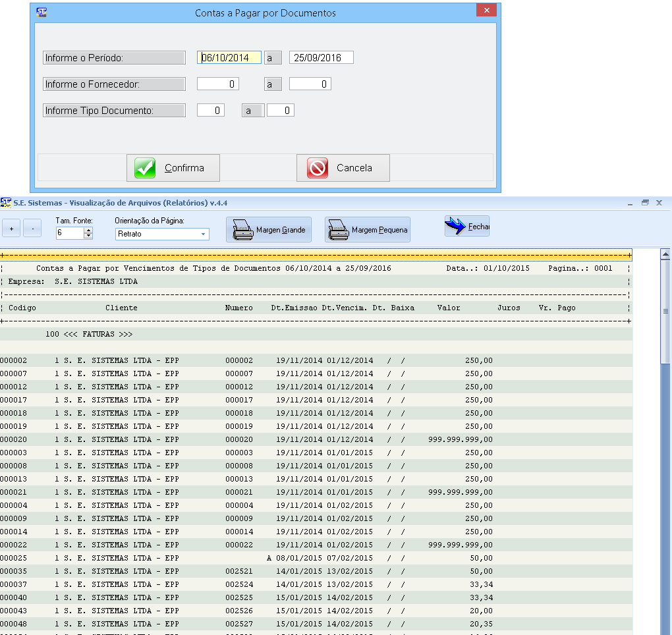Increase the Tam. Fonte stepper value

tap(88, 230)
